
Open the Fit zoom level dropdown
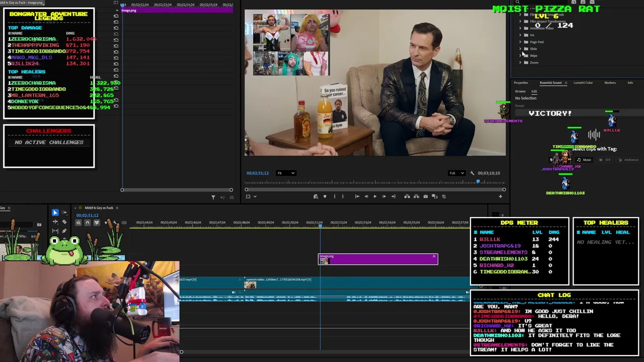[x=285, y=173]
